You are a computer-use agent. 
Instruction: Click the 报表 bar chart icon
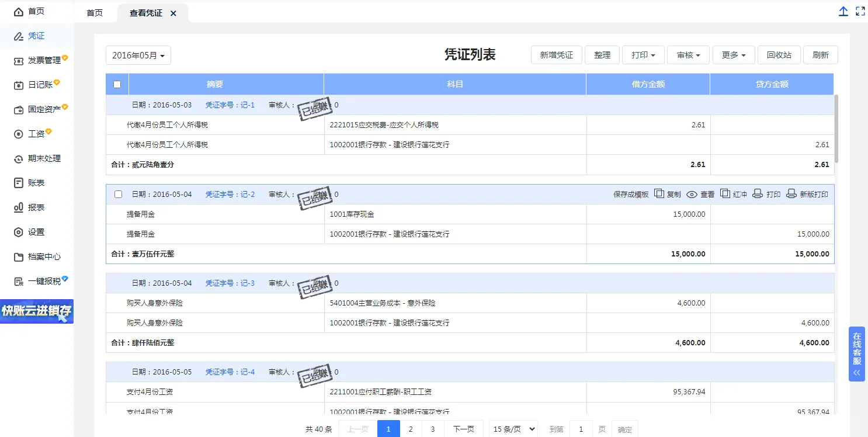19,207
